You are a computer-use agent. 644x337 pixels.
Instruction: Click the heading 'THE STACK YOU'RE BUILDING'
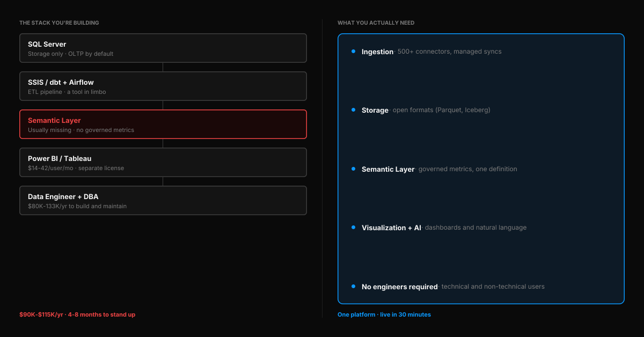click(59, 23)
